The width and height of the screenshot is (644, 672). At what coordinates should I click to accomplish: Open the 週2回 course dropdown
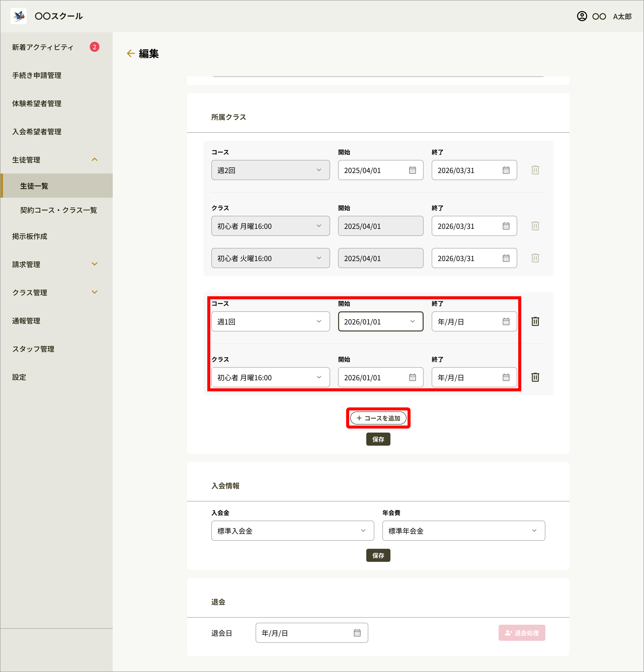271,170
